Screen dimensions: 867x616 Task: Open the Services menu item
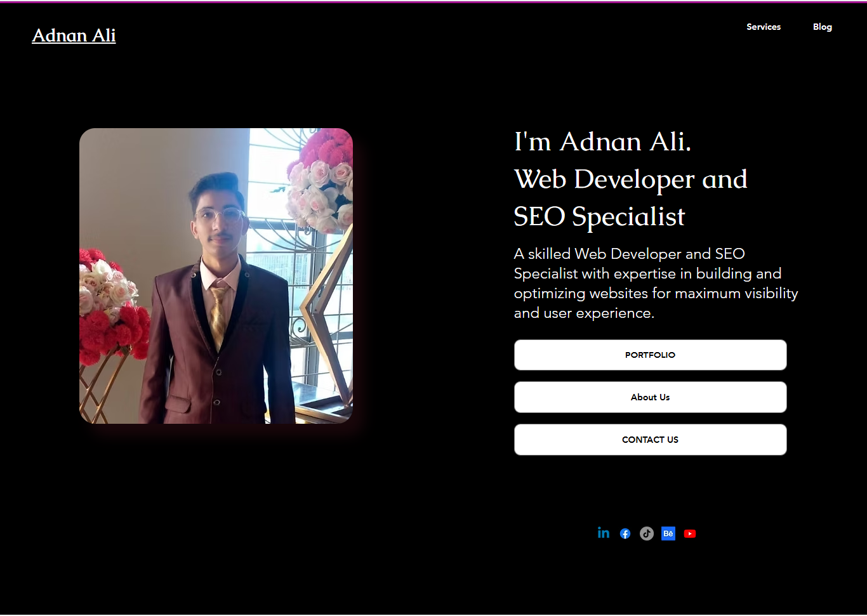(x=764, y=27)
